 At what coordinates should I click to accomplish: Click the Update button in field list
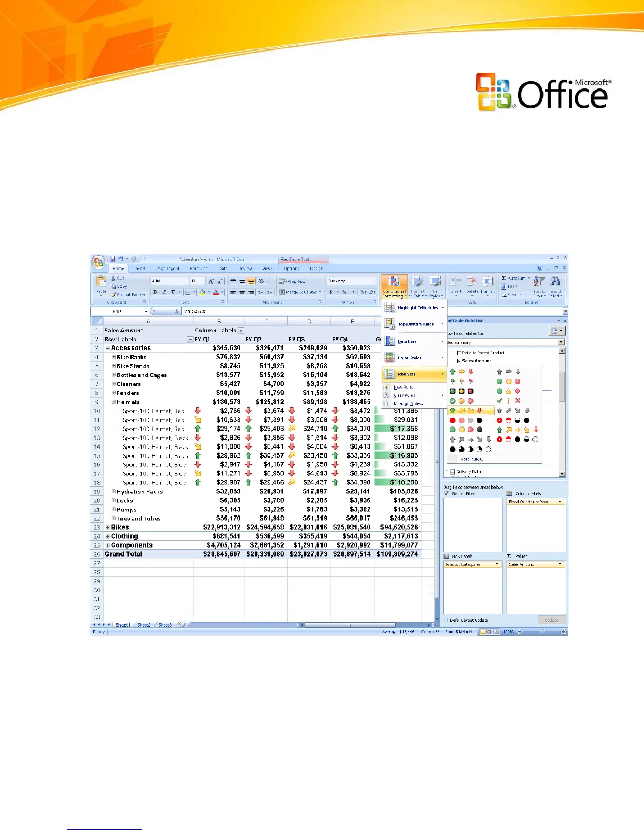tap(551, 620)
